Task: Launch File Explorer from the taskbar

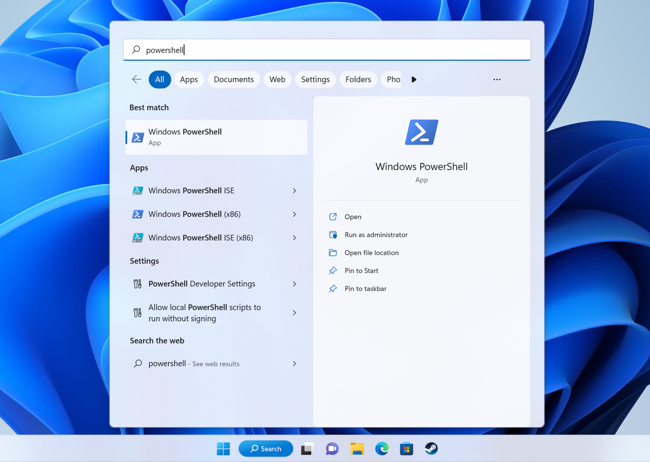Action: pyautogui.click(x=357, y=449)
